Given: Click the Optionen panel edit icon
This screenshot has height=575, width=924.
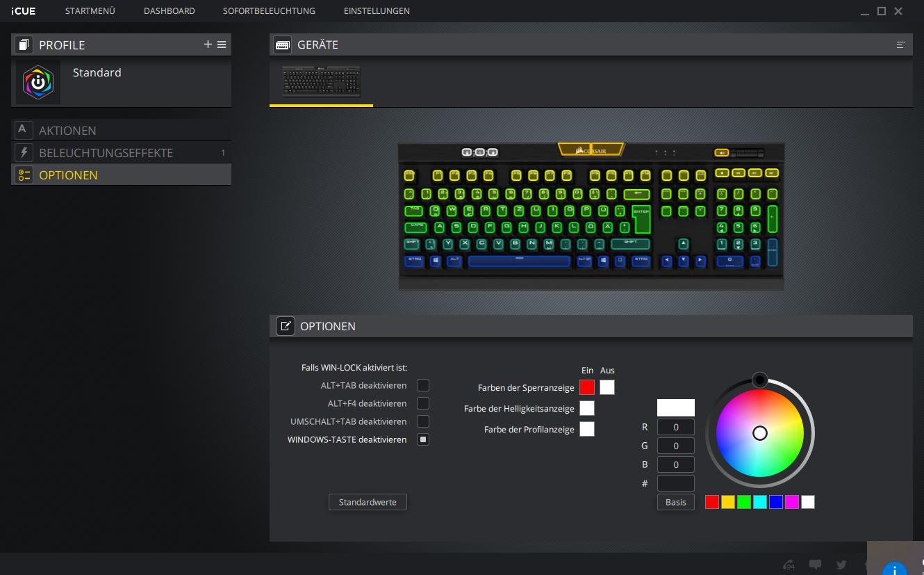Looking at the screenshot, I should click(286, 326).
